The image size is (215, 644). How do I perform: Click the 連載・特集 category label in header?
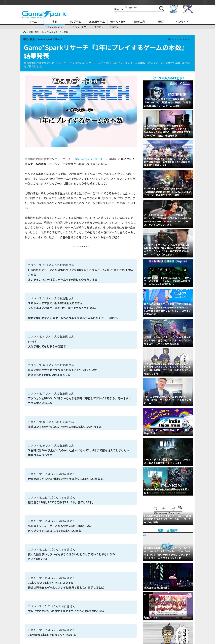point(29,39)
